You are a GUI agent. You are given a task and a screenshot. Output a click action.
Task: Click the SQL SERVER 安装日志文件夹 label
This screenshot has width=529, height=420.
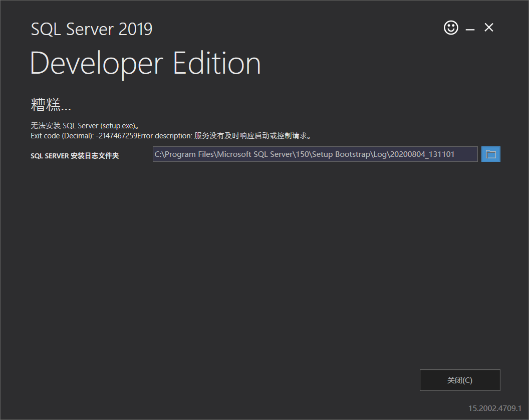click(x=75, y=156)
